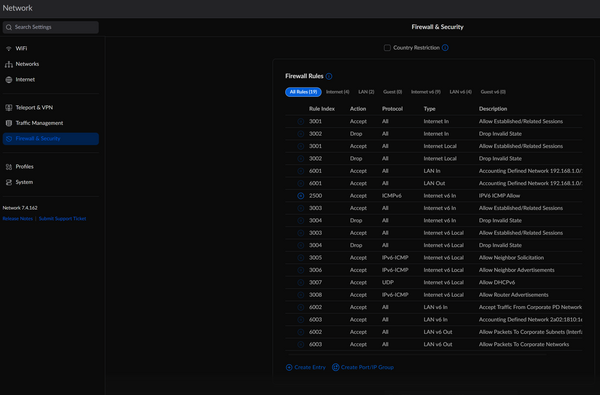Click the Network title in header
This screenshot has width=600, height=395.
click(18, 8)
